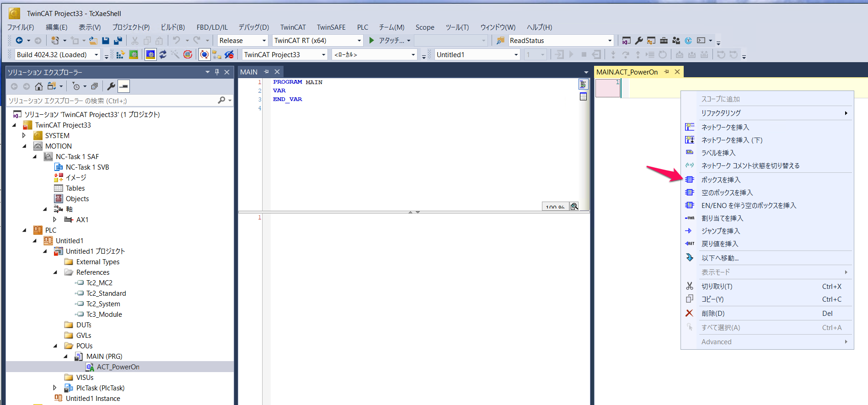868x405 pixels.
Task: Click the pink network 1 box in ACT_PowerOn editor
Action: click(x=608, y=88)
